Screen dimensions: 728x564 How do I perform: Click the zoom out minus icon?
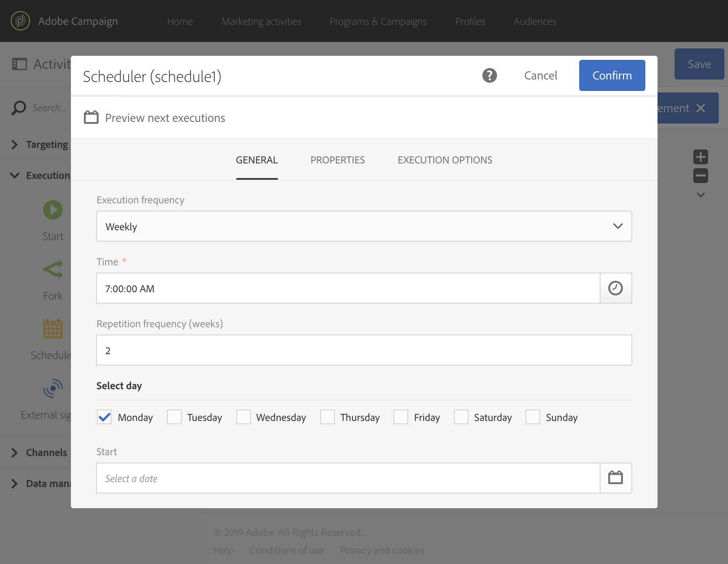(700, 176)
